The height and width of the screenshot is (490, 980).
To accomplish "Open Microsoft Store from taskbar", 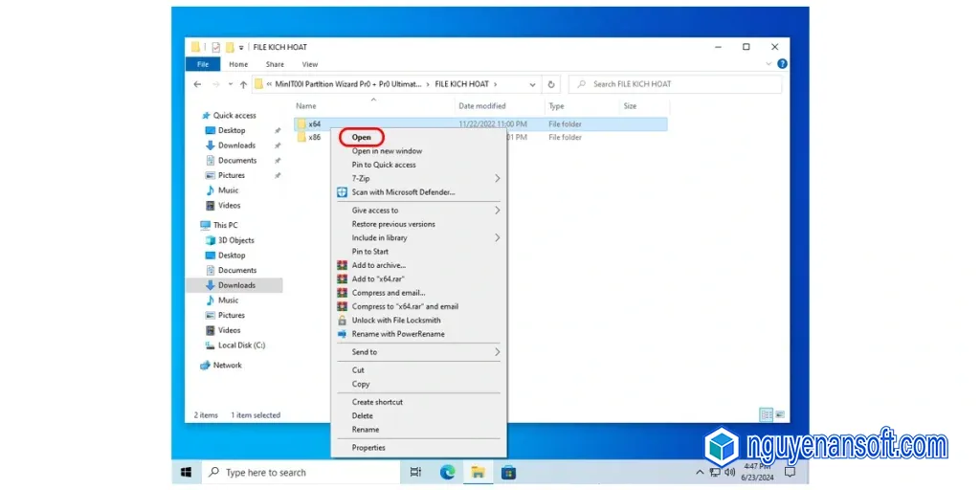I will [508, 473].
